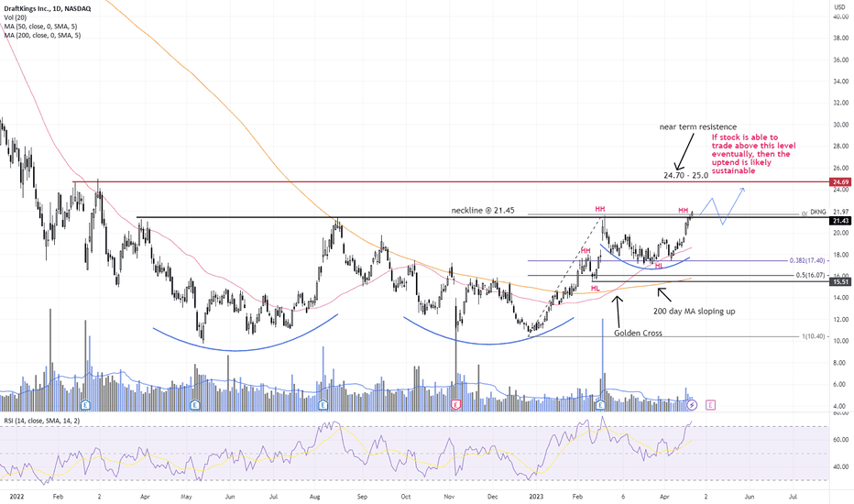The width and height of the screenshot is (854, 504).
Task: Select the 'near term resistence' annotation
Action: (x=697, y=127)
